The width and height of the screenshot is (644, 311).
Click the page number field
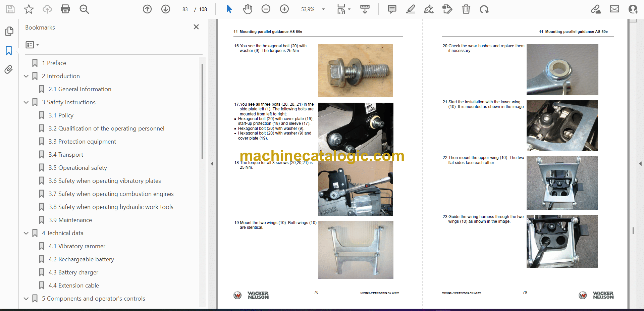[x=185, y=9]
